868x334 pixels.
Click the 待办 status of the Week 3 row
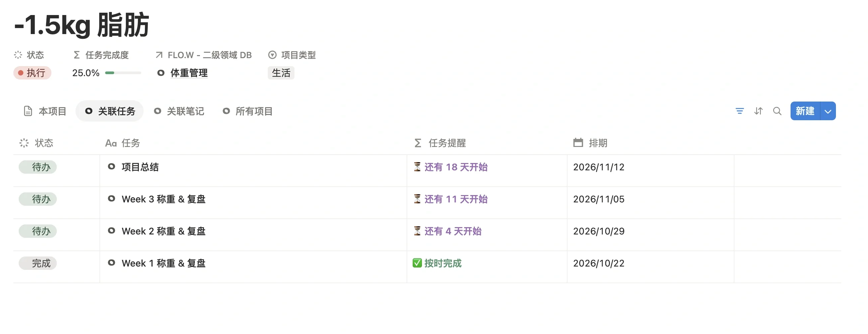point(38,199)
